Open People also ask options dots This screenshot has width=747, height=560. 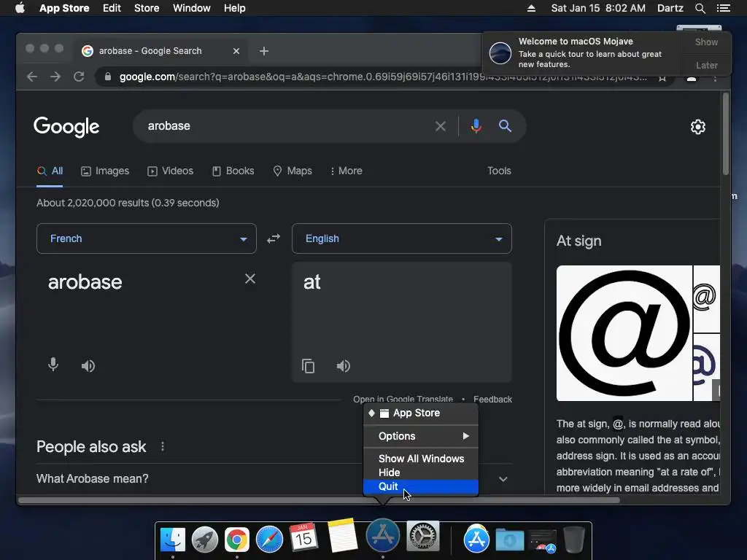163,447
